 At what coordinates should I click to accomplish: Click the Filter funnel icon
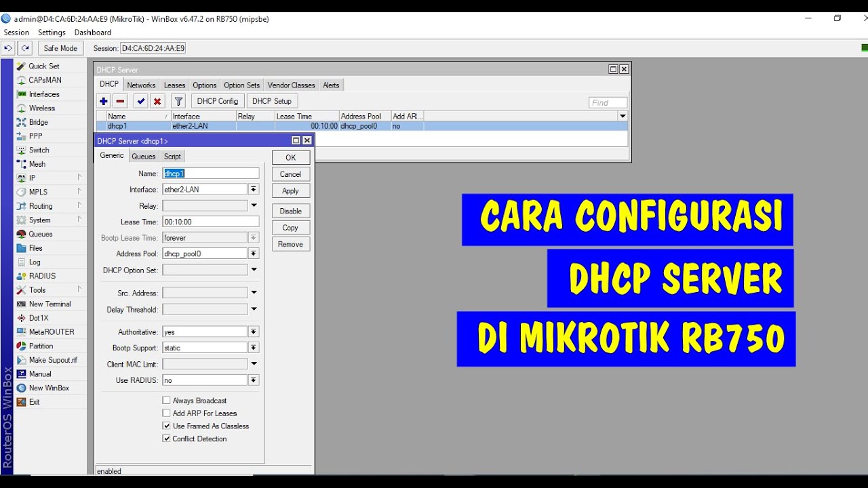click(178, 101)
